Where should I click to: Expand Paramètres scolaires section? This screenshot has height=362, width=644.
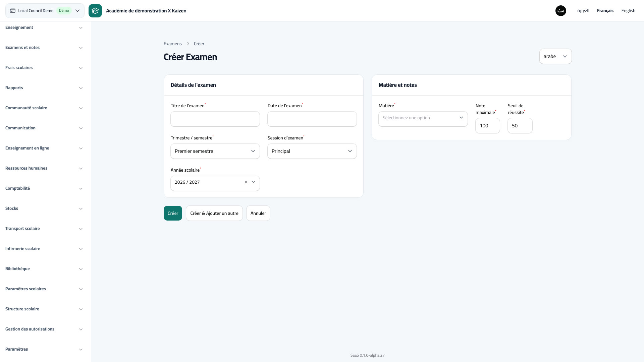tap(44, 289)
